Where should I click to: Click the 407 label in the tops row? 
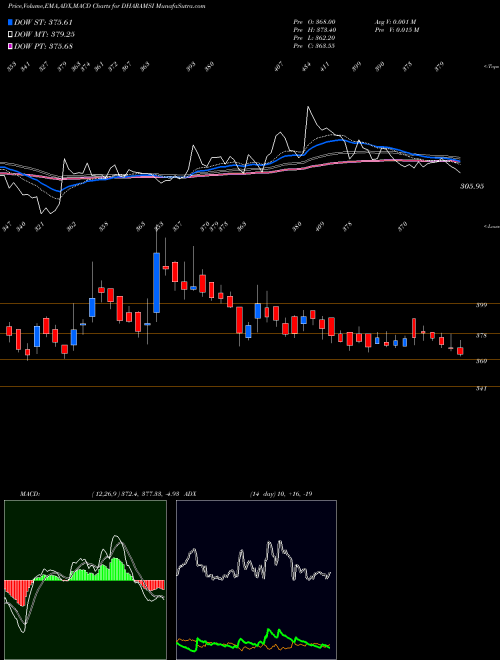pos(279,67)
